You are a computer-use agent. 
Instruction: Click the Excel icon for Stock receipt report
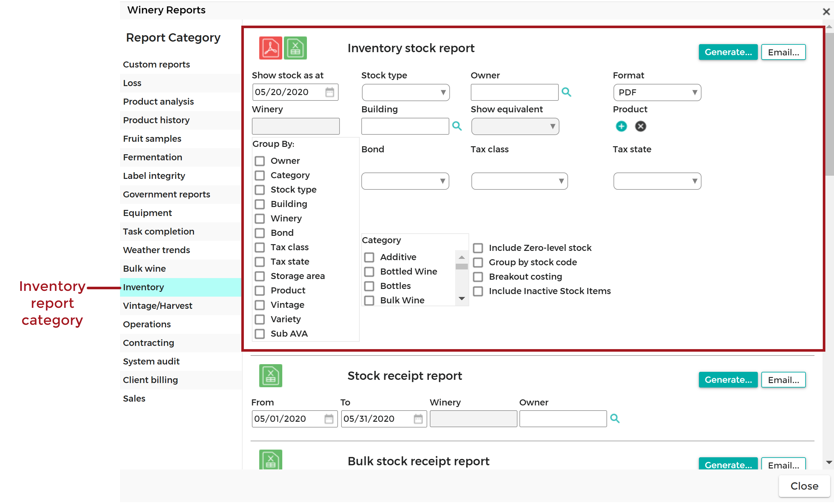point(270,375)
